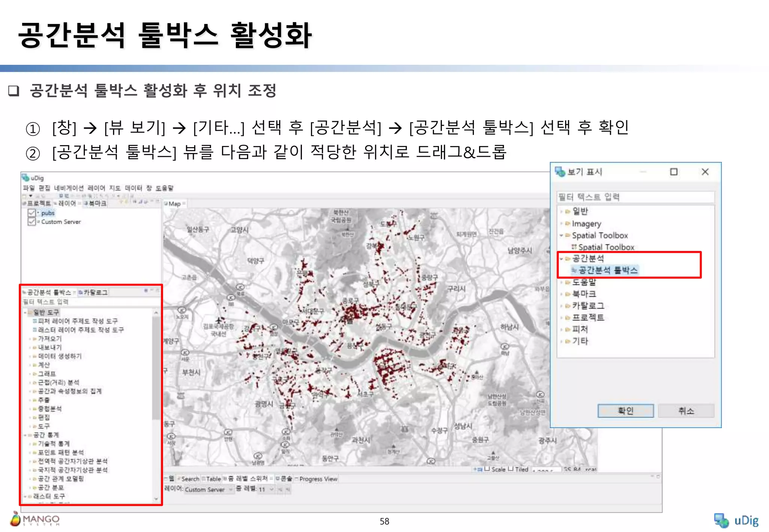Click folder icon of 공간분석 category in dialog
Screen dimensions: 769x532
coord(568,258)
